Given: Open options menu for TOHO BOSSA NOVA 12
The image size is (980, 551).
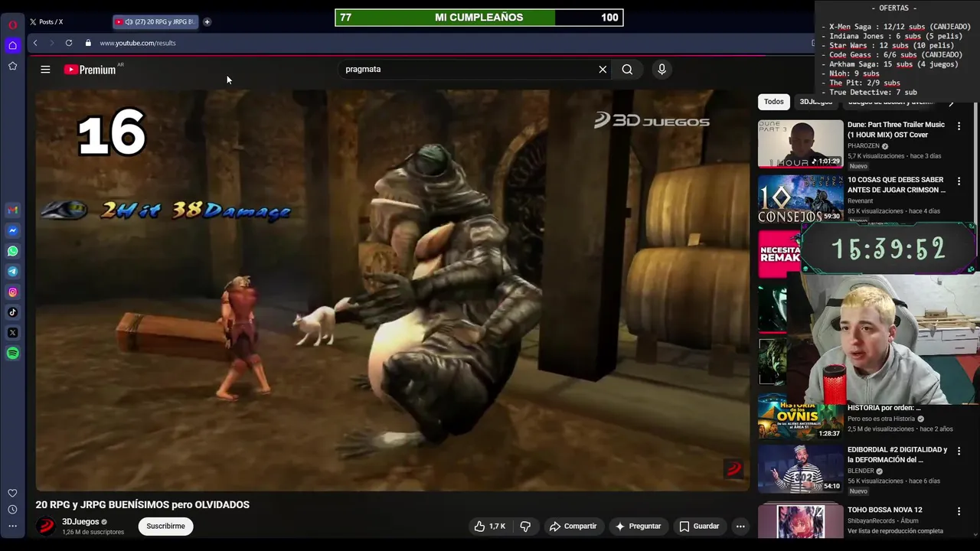Looking at the screenshot, I should [959, 511].
